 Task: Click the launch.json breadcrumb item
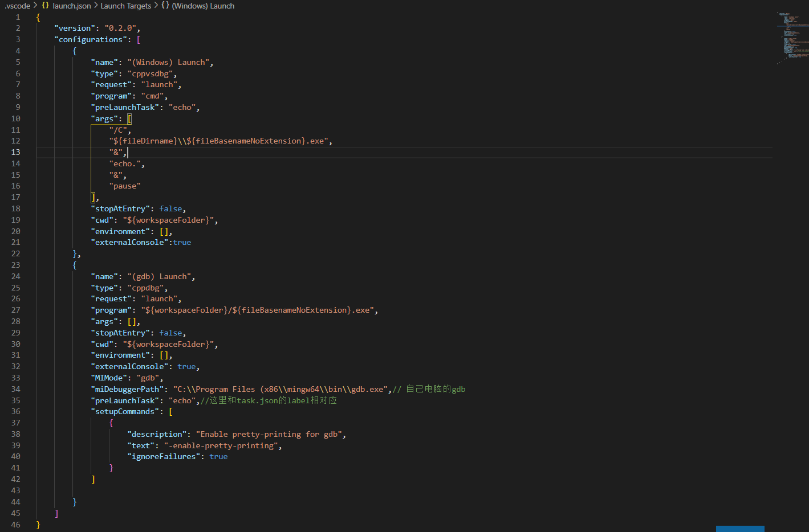click(72, 6)
